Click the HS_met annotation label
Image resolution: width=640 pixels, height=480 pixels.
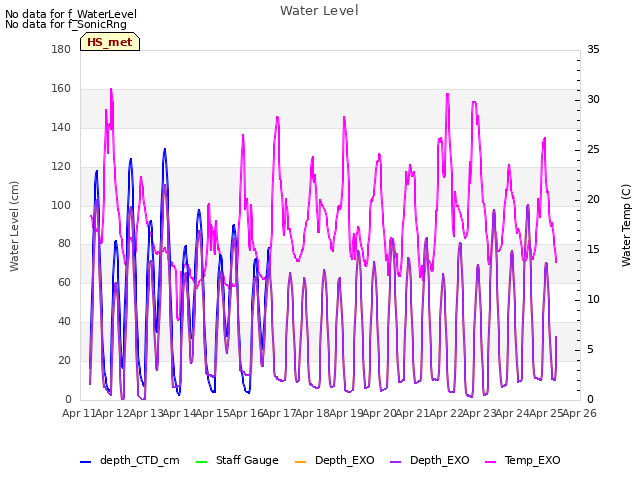[x=110, y=42]
